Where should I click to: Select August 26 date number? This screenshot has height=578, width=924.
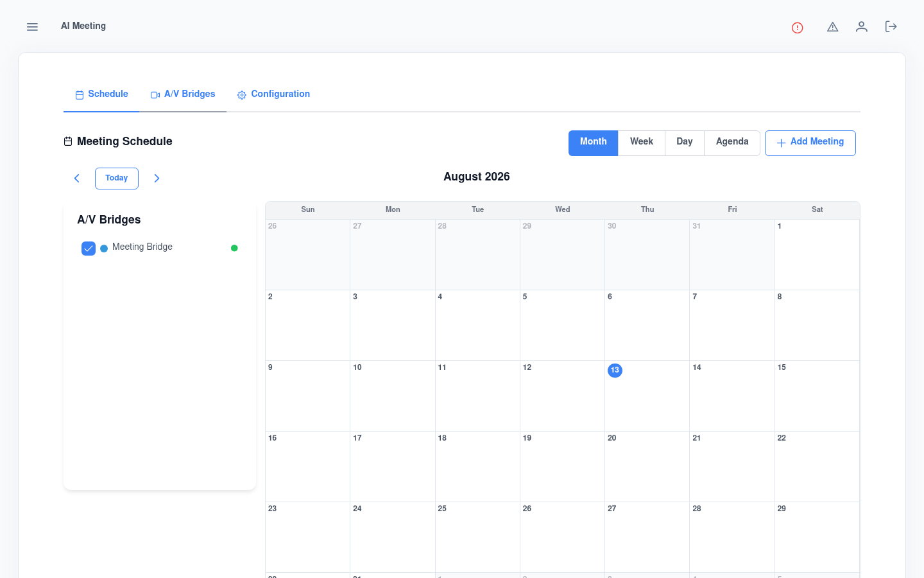[x=527, y=509]
